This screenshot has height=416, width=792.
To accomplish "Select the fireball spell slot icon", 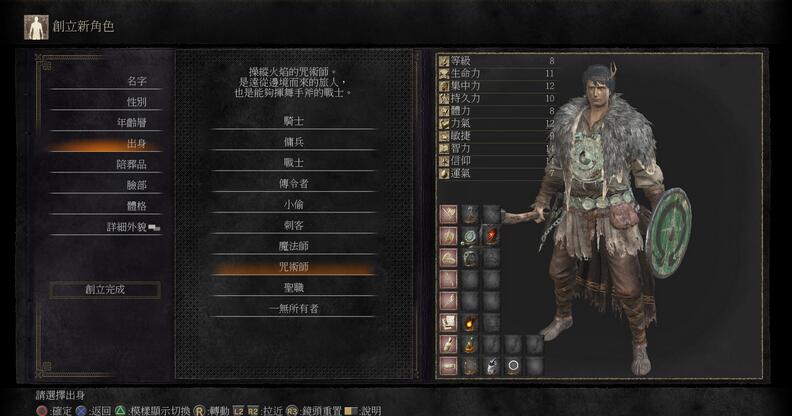I will (470, 322).
